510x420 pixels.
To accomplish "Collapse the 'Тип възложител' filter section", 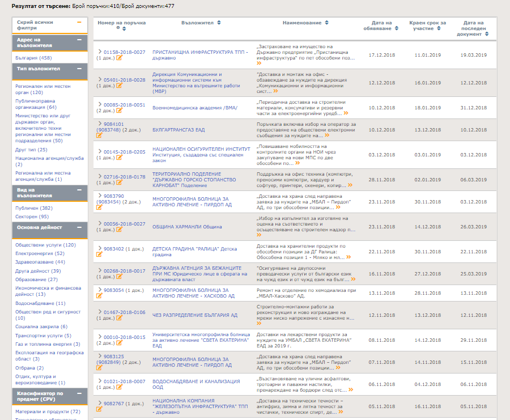I will click(x=79, y=69).
